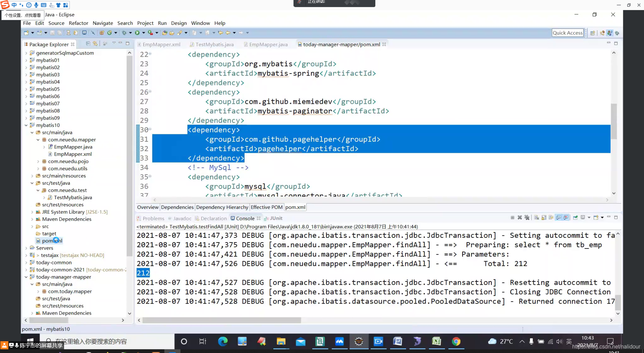This screenshot has height=353, width=644.
Task: Open the Navigate menu
Action: click(x=103, y=23)
